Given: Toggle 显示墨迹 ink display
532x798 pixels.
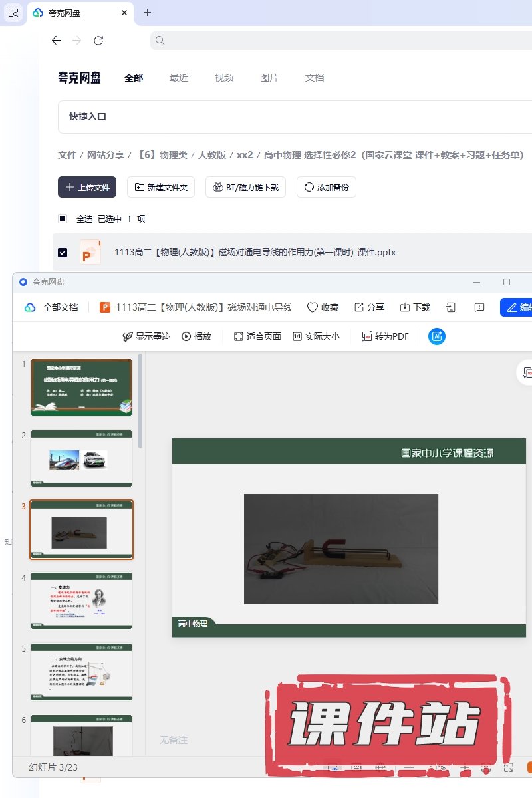Looking at the screenshot, I should [129, 336].
